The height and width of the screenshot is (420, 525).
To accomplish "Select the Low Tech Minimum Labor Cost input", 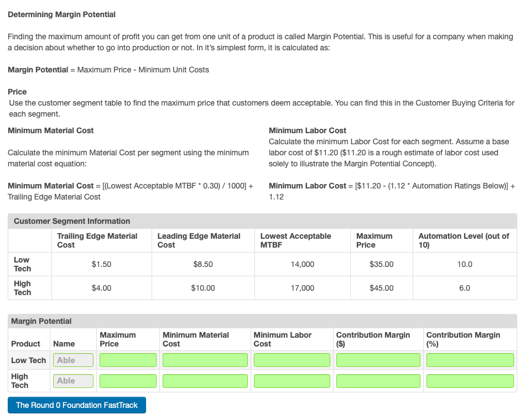I will (x=292, y=360).
